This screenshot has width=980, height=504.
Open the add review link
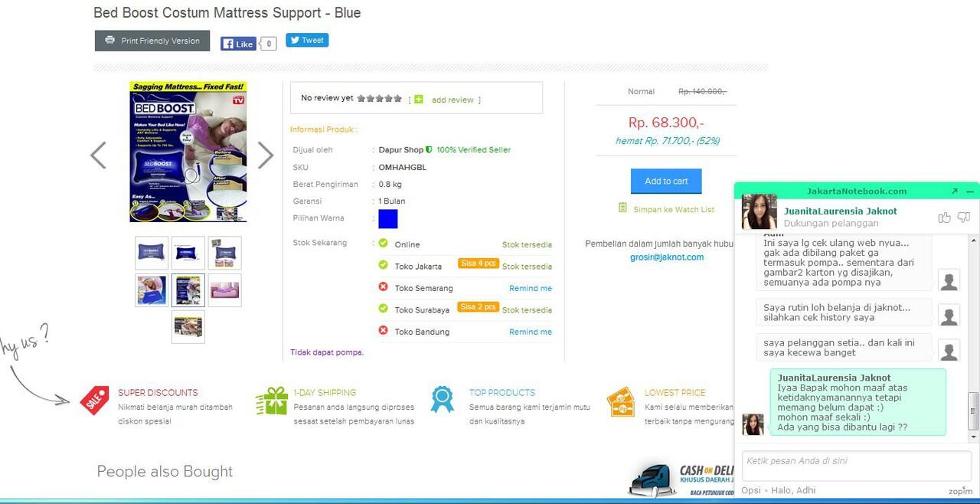[452, 100]
